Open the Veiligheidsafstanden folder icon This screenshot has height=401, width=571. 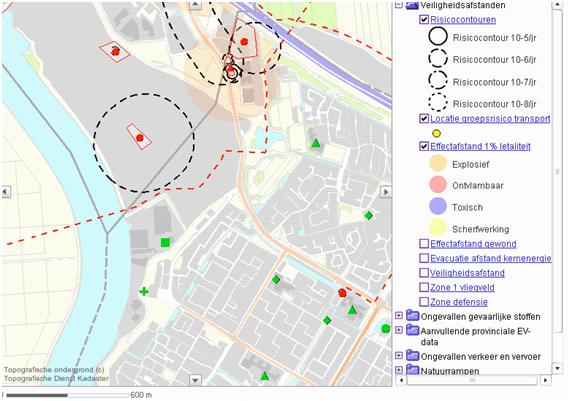(411, 5)
